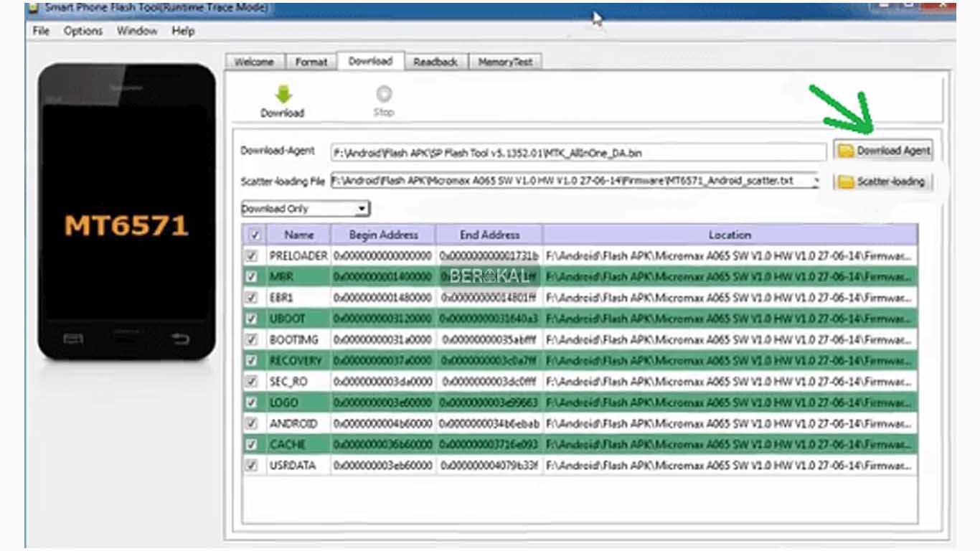Click the grey Stop icon
Screen dimensions: 980x551
click(x=384, y=94)
